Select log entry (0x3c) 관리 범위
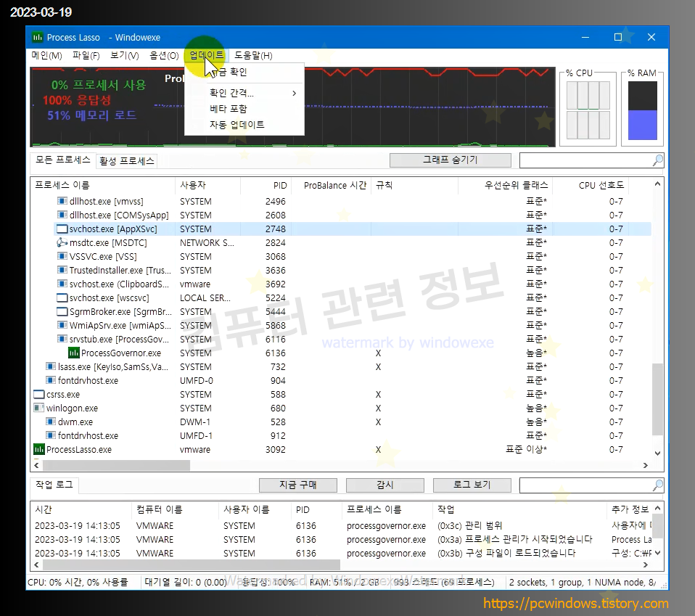Image resolution: width=695 pixels, height=616 pixels. coord(470,525)
